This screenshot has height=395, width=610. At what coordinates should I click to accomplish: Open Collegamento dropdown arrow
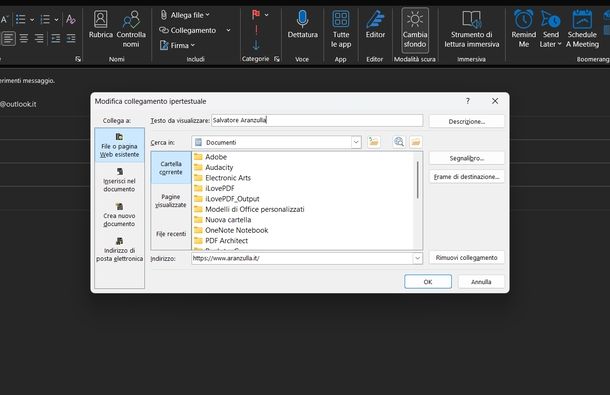point(228,30)
